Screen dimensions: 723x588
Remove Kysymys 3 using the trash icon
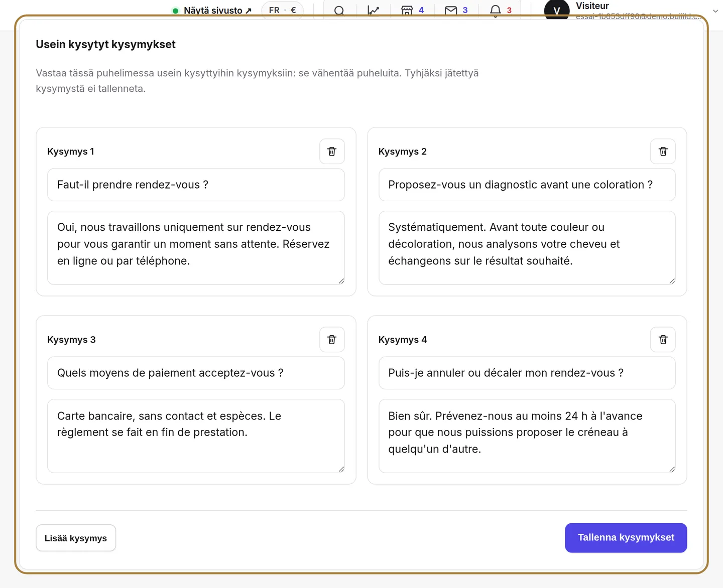point(332,340)
